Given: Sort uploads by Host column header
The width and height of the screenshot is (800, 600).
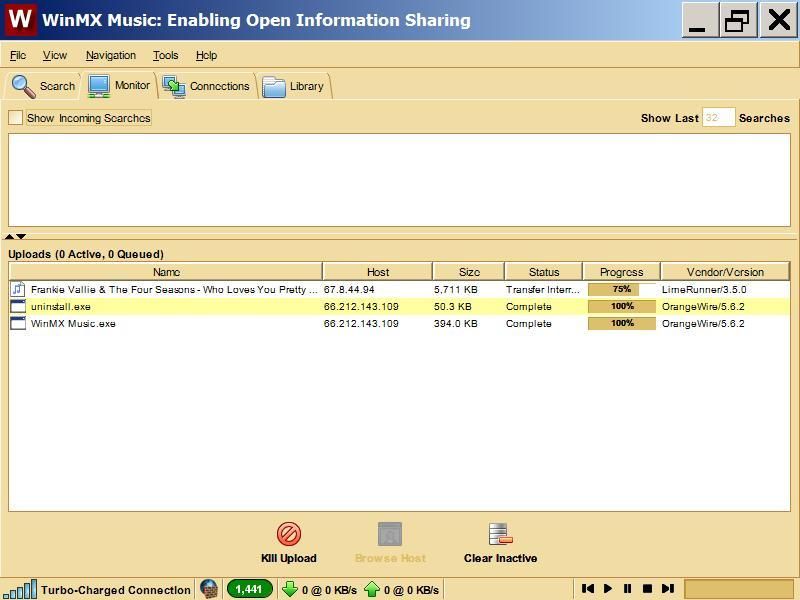Looking at the screenshot, I should [378, 272].
